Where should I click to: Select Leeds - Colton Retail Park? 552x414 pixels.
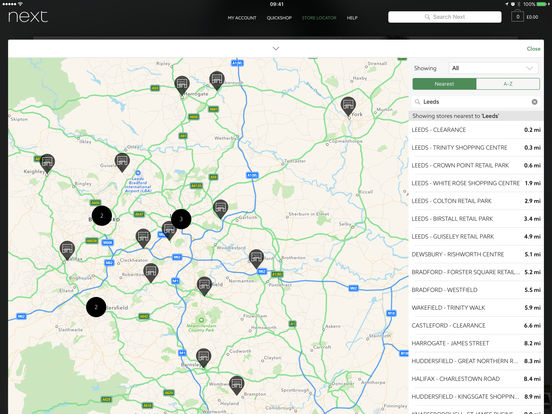[x=476, y=201]
